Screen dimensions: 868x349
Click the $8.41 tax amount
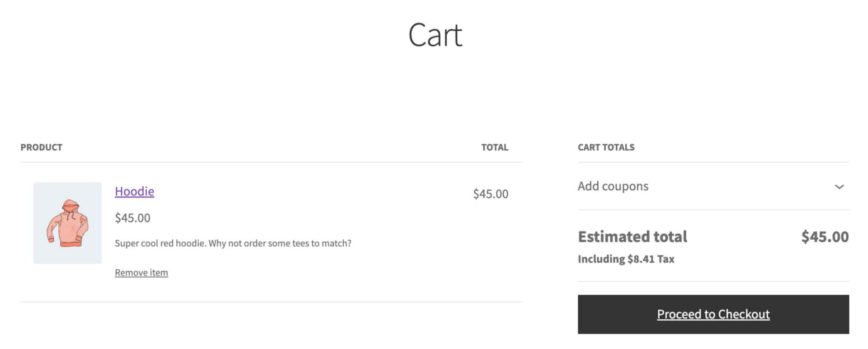641,259
